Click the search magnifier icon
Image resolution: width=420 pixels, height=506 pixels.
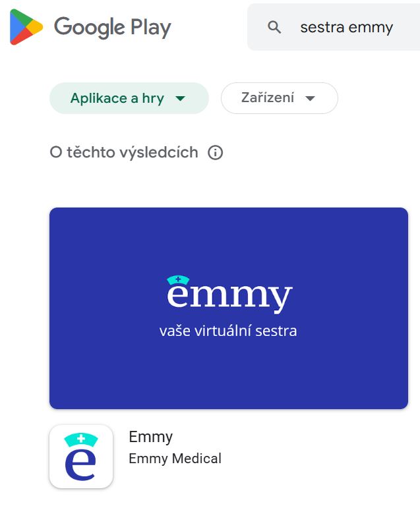click(x=274, y=27)
